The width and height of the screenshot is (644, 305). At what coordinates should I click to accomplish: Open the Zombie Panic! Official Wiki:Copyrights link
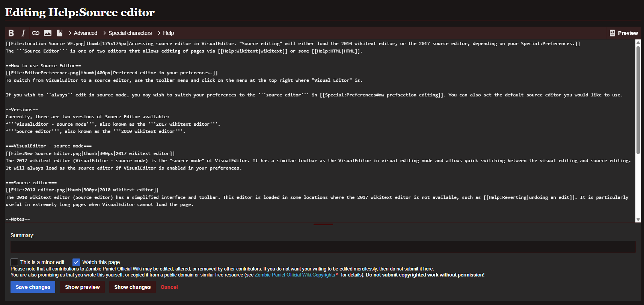pyautogui.click(x=295, y=275)
